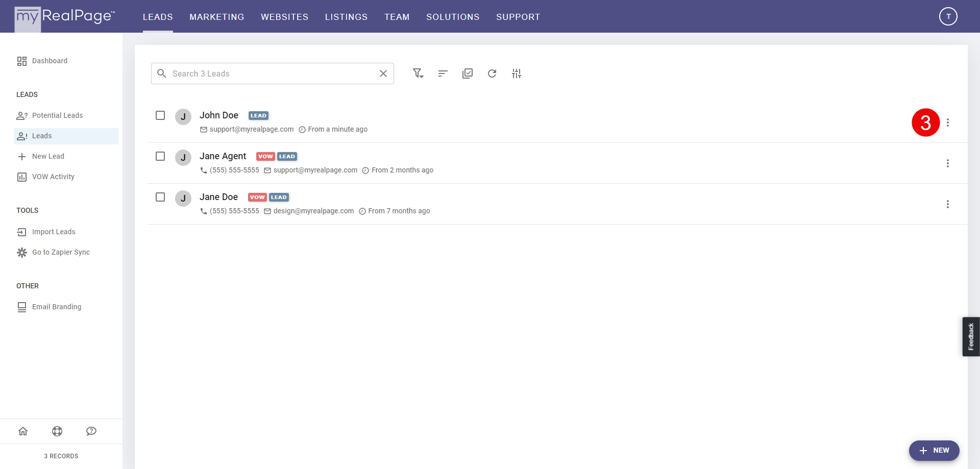Screen dimensions: 980x469
Task: Select the John Doe checkbox
Action: click(x=160, y=115)
